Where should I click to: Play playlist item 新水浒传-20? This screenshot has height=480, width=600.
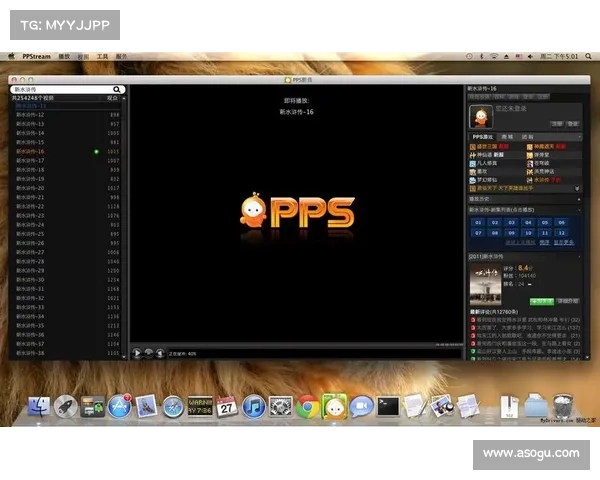67,188
